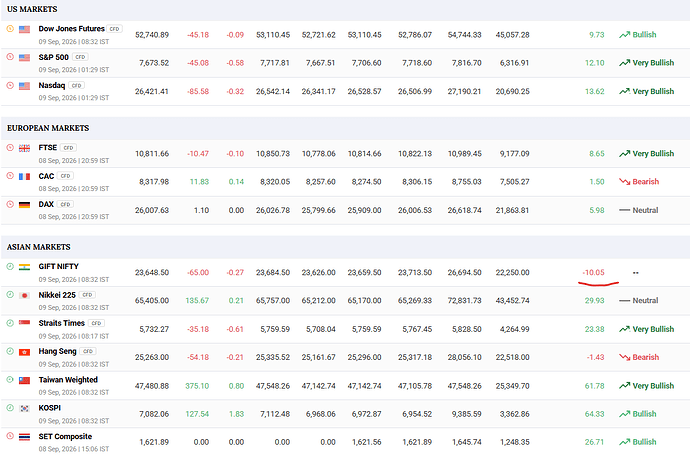Click the green clock icon beside GIFT NIFTY
This screenshot has width=690, height=455.
10,266
